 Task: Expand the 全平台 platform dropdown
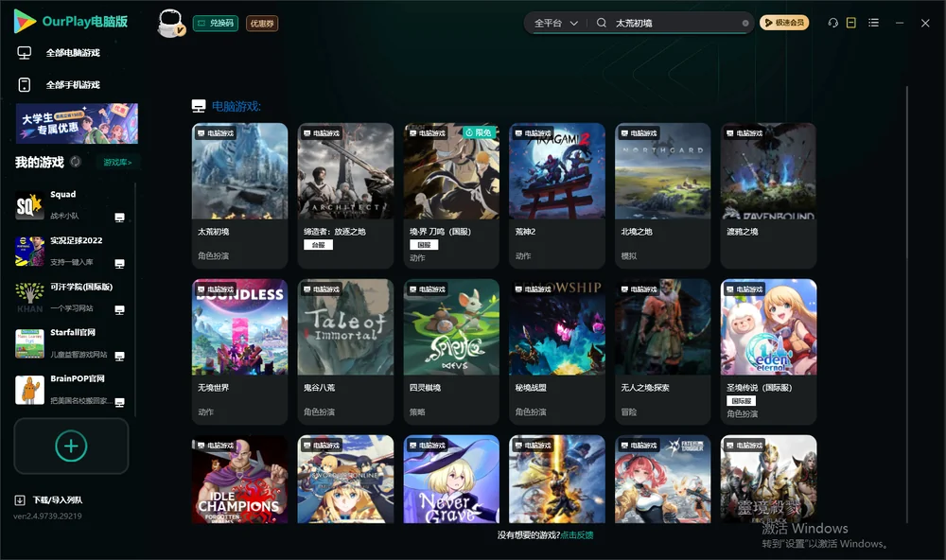pyautogui.click(x=555, y=23)
